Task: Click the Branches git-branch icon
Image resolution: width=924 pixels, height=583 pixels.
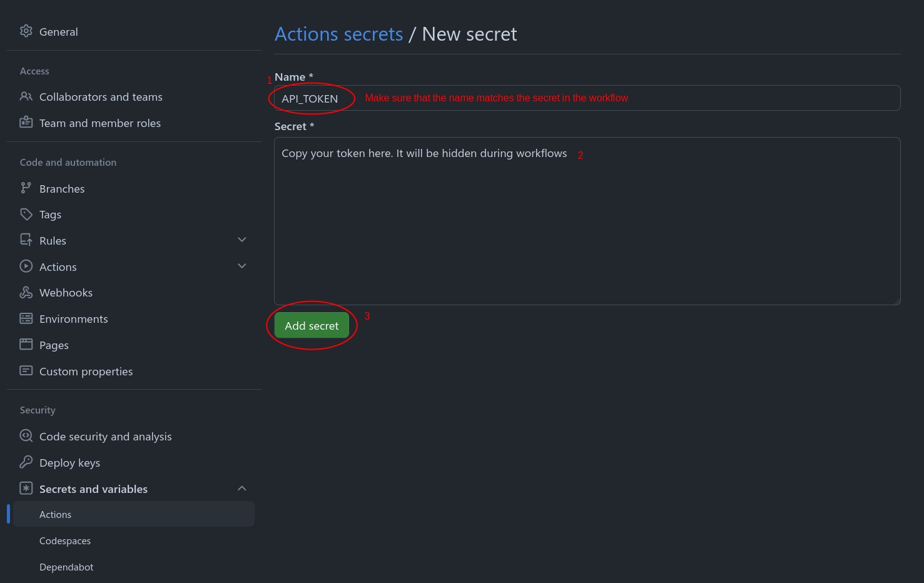Action: pos(26,188)
